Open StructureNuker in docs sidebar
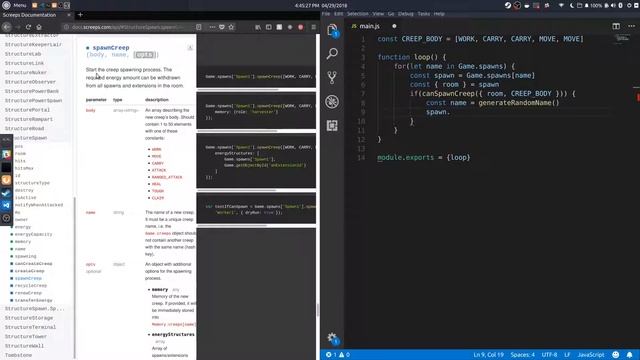 pos(26,73)
